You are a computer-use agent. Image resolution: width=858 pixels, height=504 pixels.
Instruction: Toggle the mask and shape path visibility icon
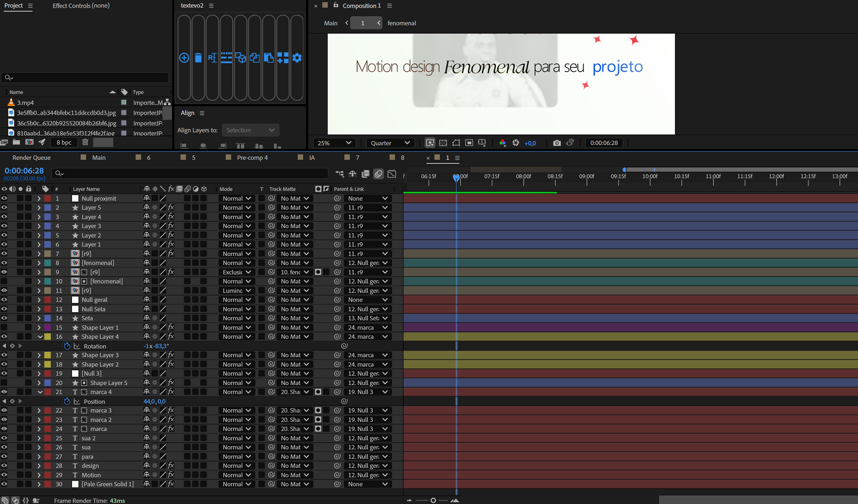[456, 143]
